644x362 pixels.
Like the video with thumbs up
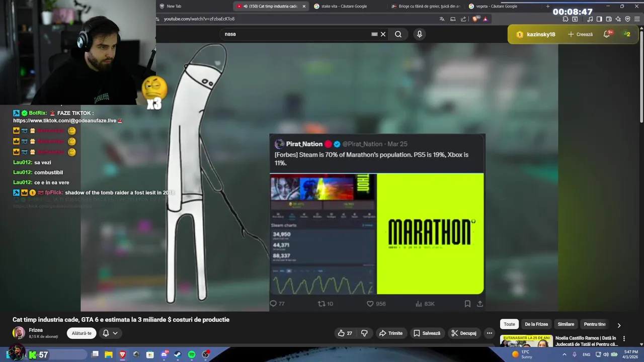pos(345,333)
